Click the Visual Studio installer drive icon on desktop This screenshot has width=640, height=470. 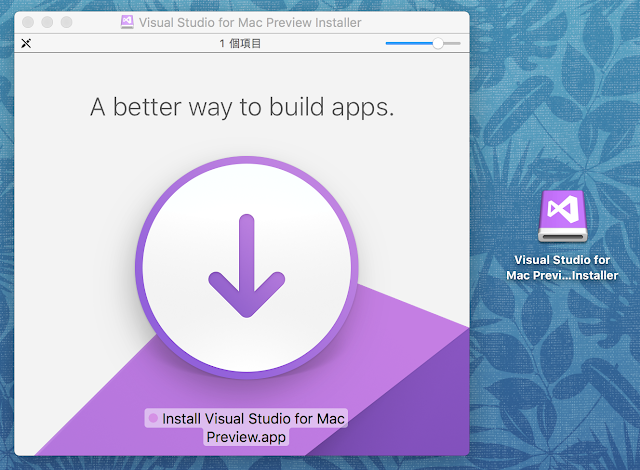tap(562, 217)
